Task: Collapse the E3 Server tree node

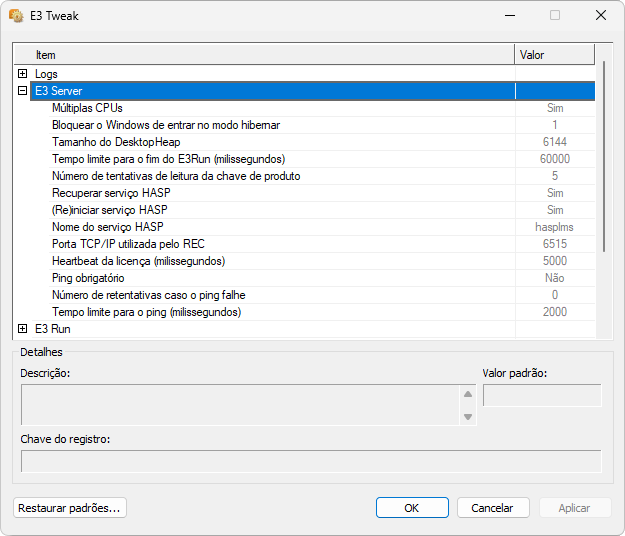Action: tap(22, 91)
